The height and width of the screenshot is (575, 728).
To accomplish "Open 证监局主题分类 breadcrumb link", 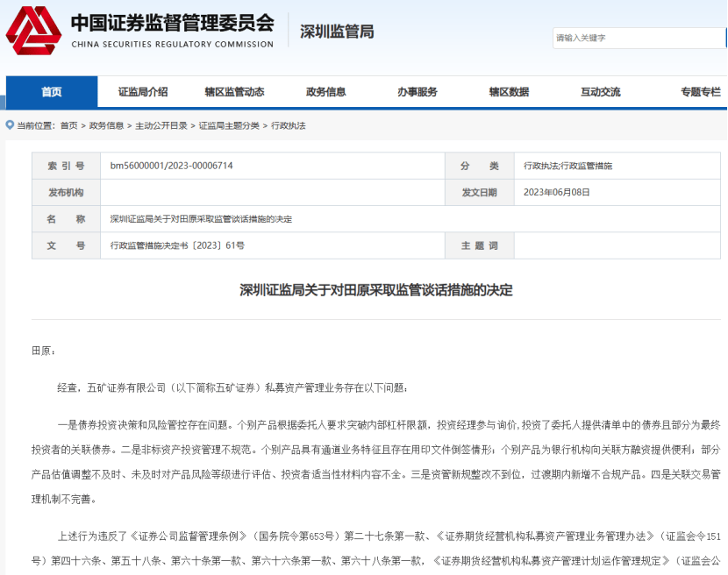I will (x=229, y=125).
